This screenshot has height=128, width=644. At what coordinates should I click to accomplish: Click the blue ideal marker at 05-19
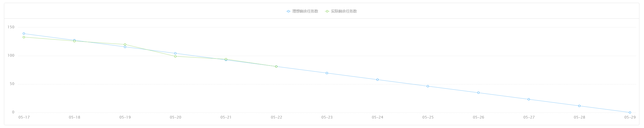(125, 47)
